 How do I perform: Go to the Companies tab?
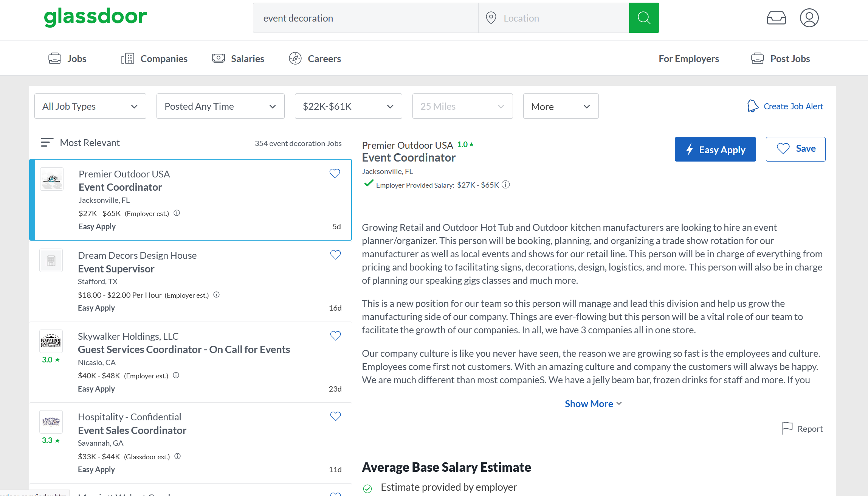[154, 59]
